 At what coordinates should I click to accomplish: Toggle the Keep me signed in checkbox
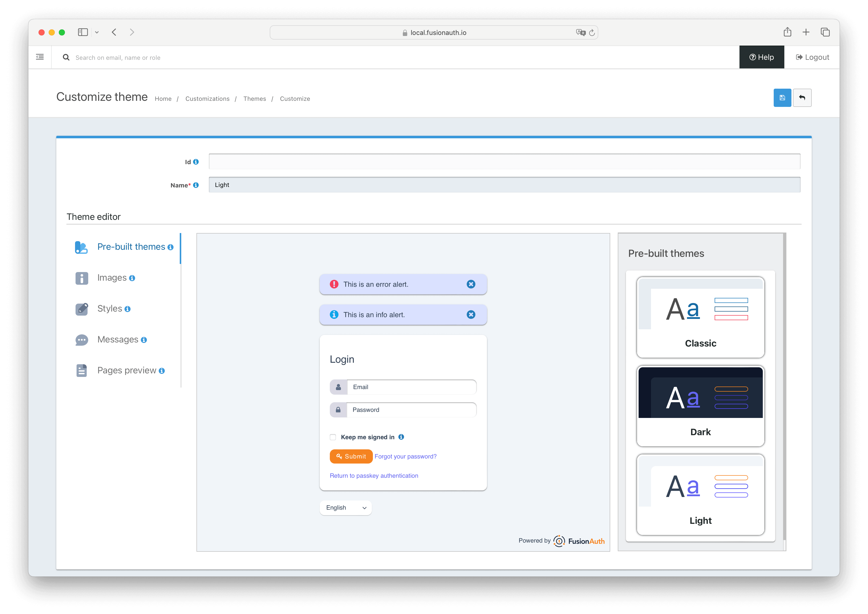click(333, 437)
